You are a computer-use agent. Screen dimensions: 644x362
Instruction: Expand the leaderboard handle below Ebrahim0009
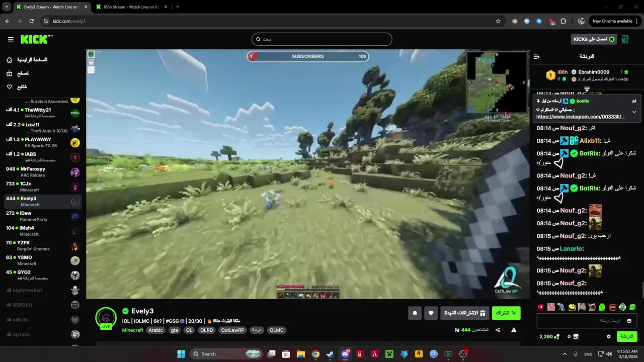coord(587,89)
